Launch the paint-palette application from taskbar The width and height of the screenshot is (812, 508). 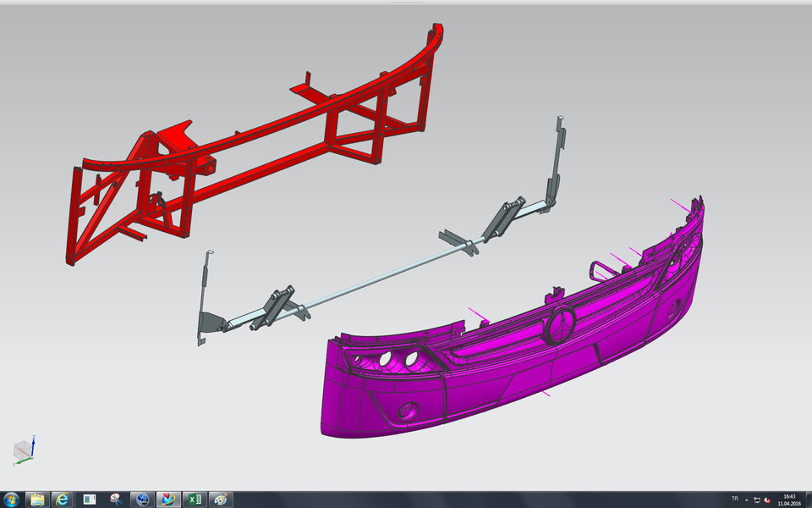click(222, 498)
